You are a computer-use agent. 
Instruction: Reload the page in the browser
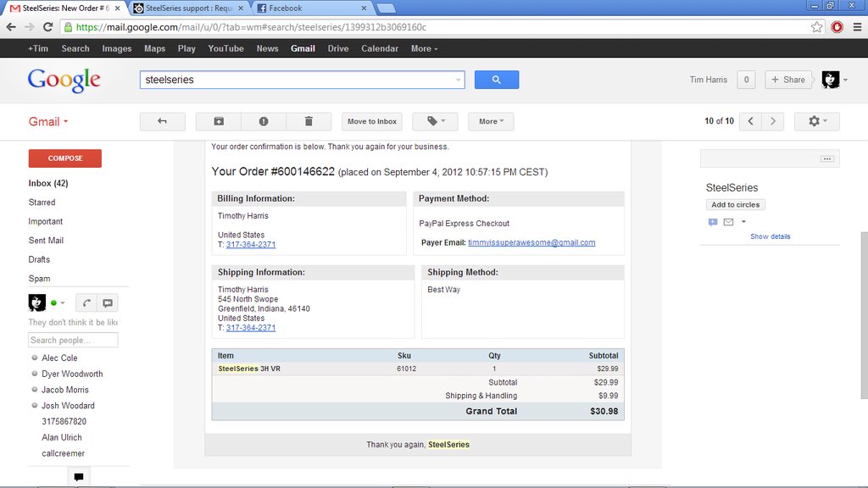48,27
